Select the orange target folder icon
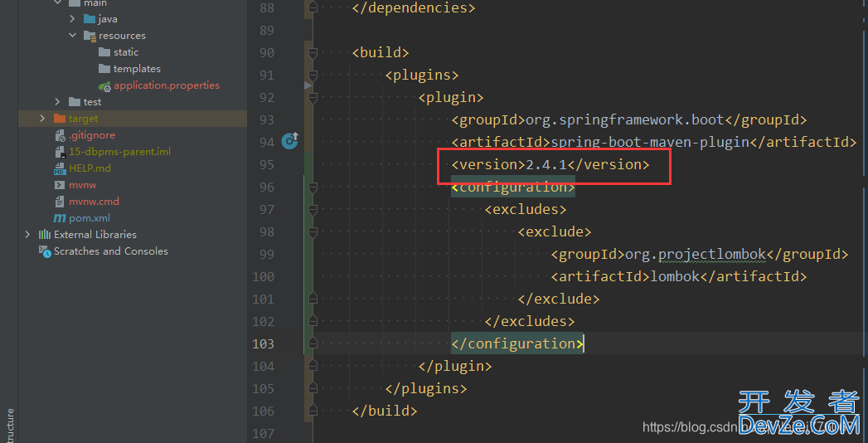The width and height of the screenshot is (868, 443). tap(60, 119)
